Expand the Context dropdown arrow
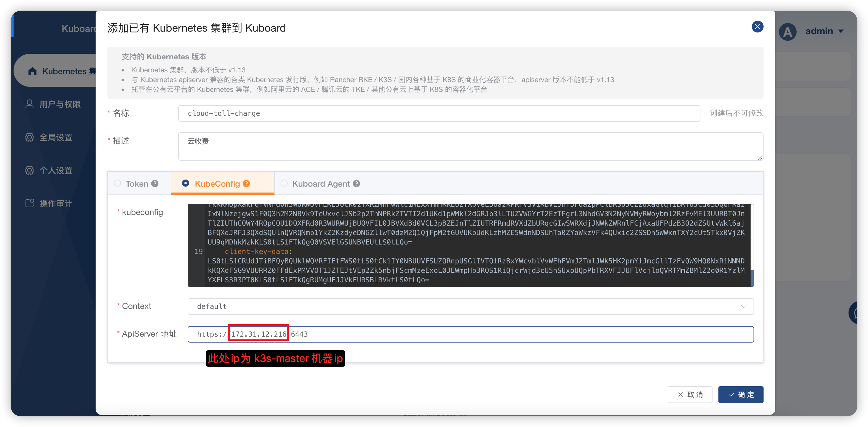Screen dimensions: 868x427 click(x=743, y=306)
